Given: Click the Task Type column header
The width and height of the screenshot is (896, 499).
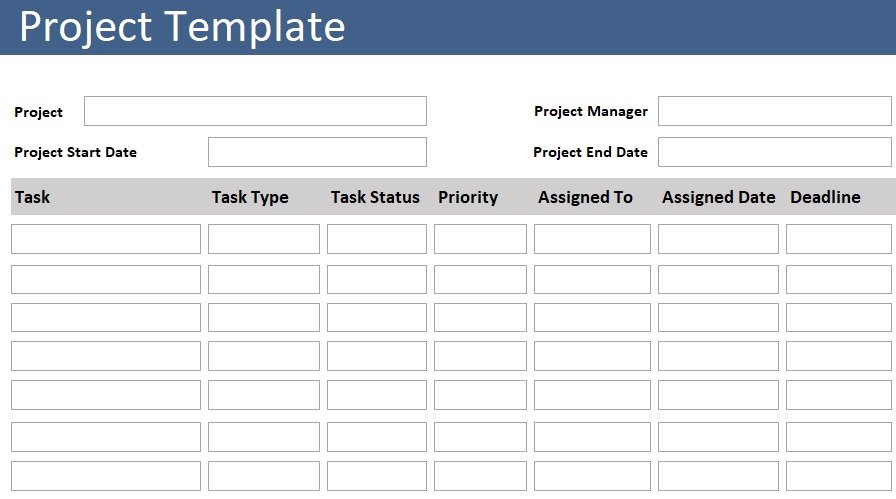Looking at the screenshot, I should point(250,197).
